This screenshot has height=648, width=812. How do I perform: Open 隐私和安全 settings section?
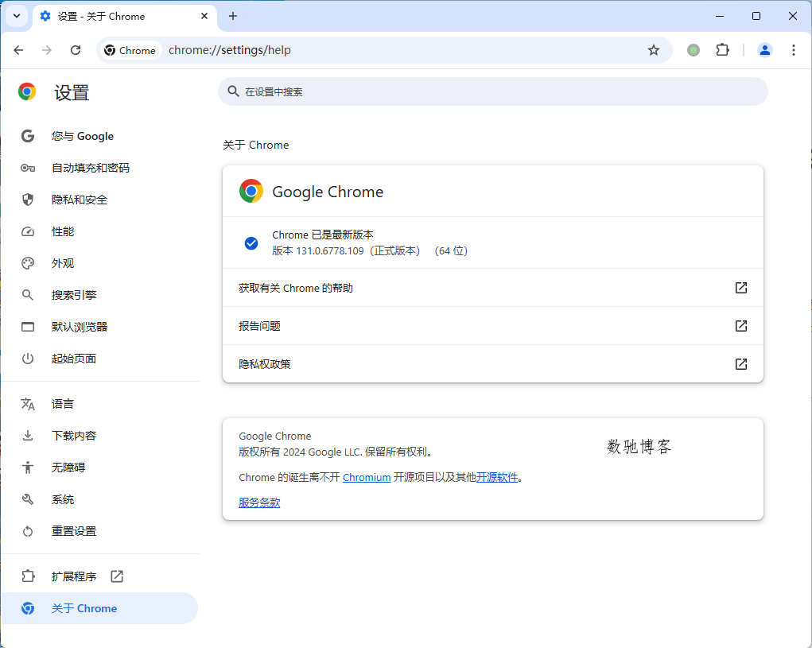click(100, 200)
